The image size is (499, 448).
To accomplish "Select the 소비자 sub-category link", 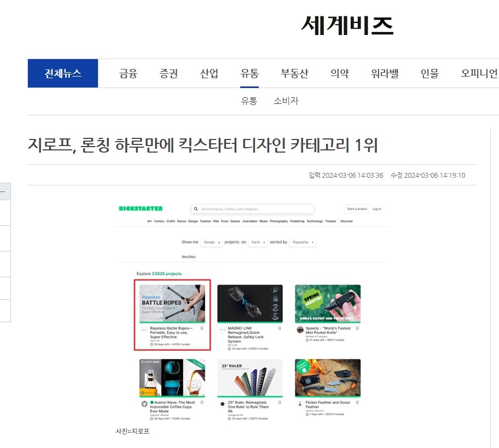I will point(286,101).
